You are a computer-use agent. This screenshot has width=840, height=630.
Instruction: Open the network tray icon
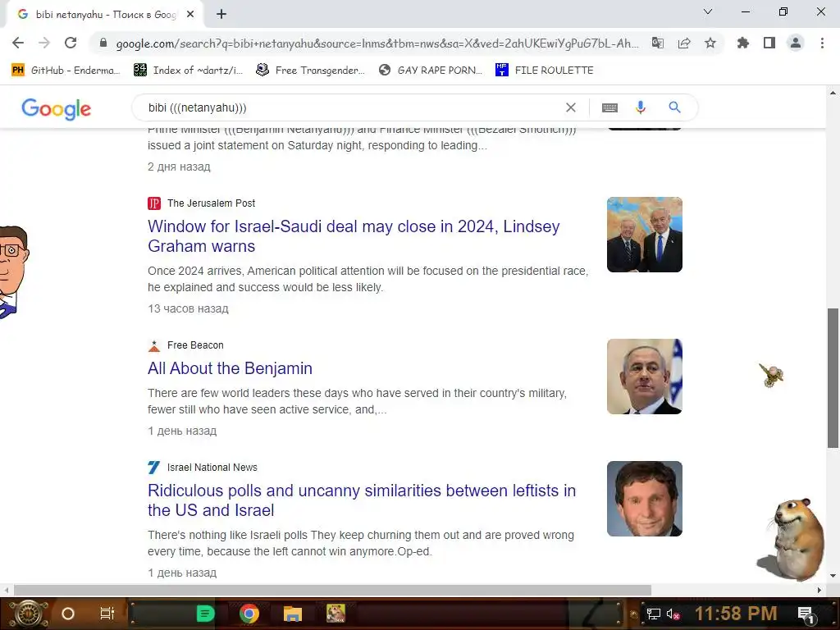[x=654, y=614]
